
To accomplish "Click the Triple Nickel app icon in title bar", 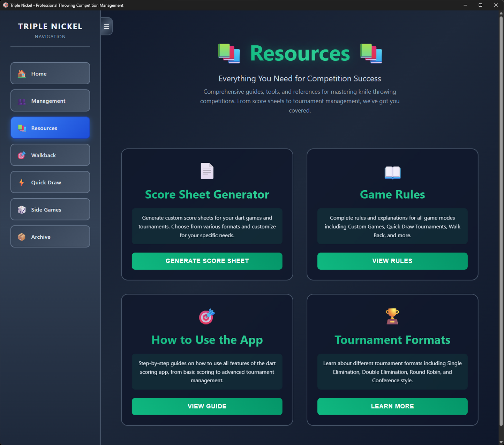I will pos(6,5).
